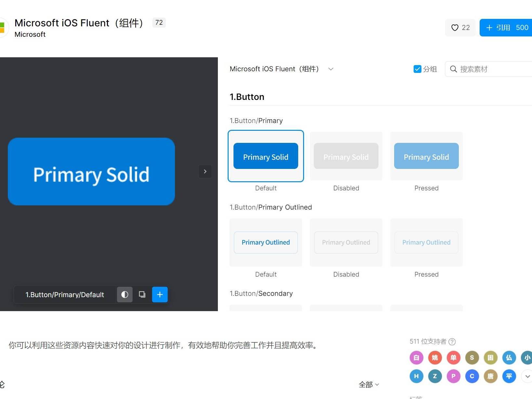Select Primary Outlined Disabled thumbnail

[346, 242]
